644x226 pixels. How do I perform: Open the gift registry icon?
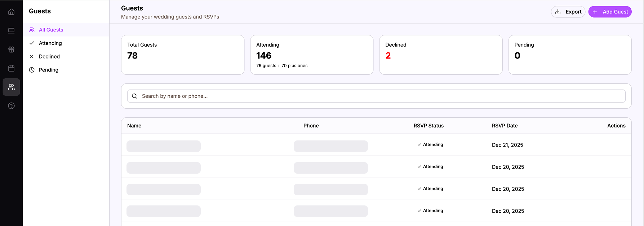(11, 49)
